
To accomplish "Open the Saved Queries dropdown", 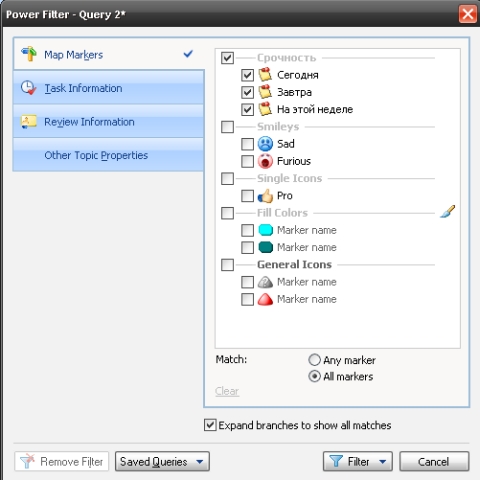I will point(162,461).
